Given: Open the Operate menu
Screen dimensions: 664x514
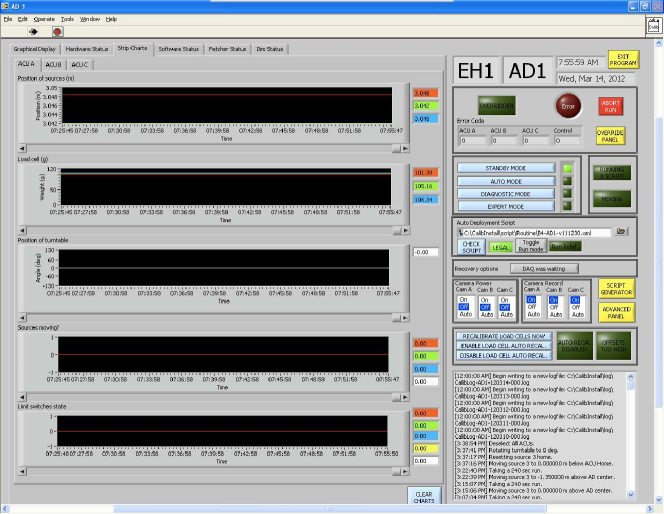Looking at the screenshot, I should (x=44, y=19).
